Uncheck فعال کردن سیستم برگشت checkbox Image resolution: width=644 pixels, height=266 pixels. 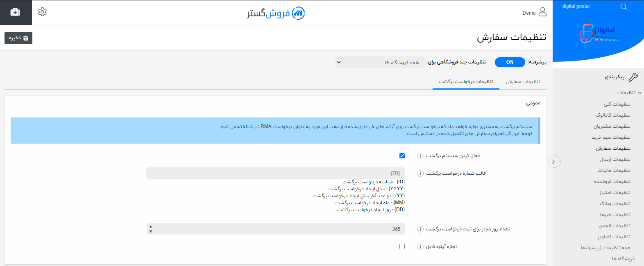tap(402, 156)
